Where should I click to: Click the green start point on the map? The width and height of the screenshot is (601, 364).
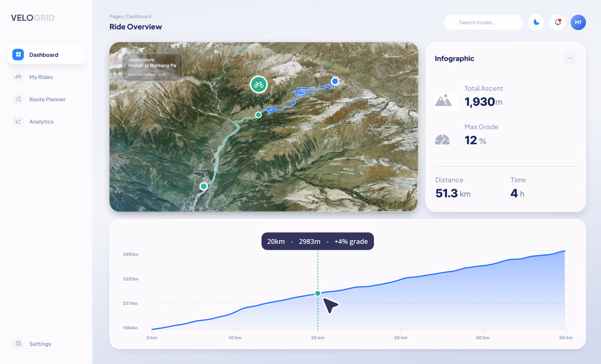[x=204, y=186]
